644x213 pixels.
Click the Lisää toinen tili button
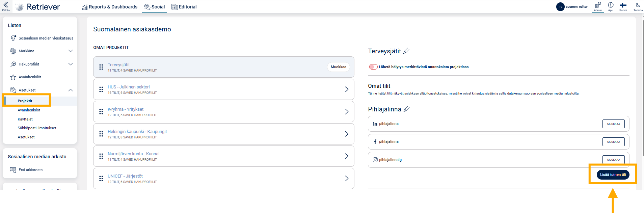tap(613, 175)
